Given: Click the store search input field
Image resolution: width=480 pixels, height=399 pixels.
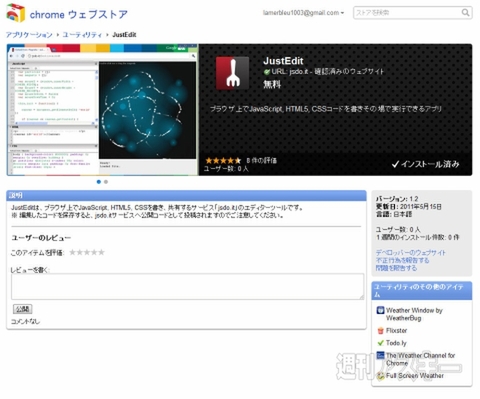Looking at the screenshot, I should coord(407,13).
